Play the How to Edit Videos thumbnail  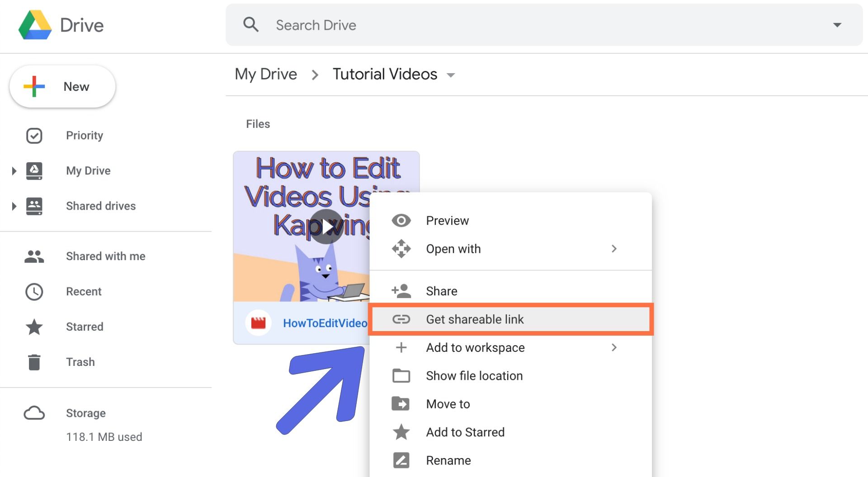point(326,226)
